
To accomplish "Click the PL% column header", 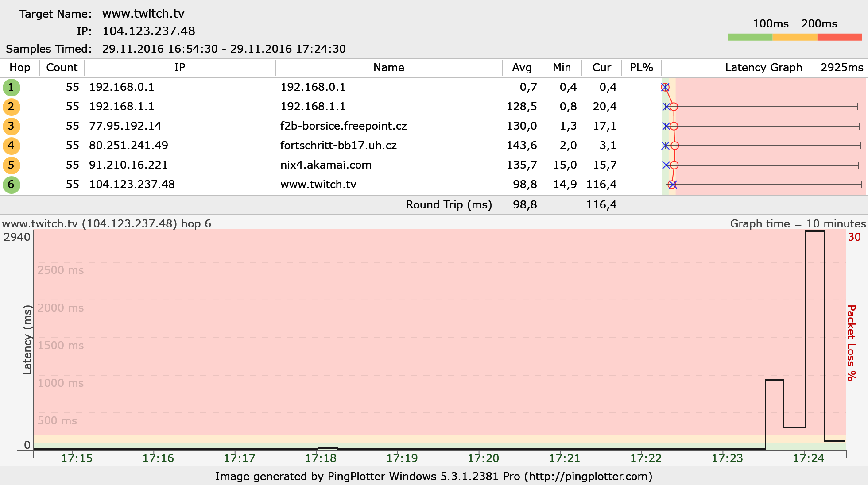I will point(641,68).
